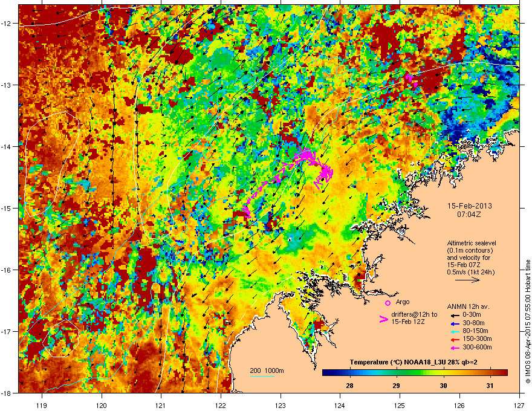Click the 'Altimetric sealevel' caption text
Screen dimensions: 532x411
472,243
